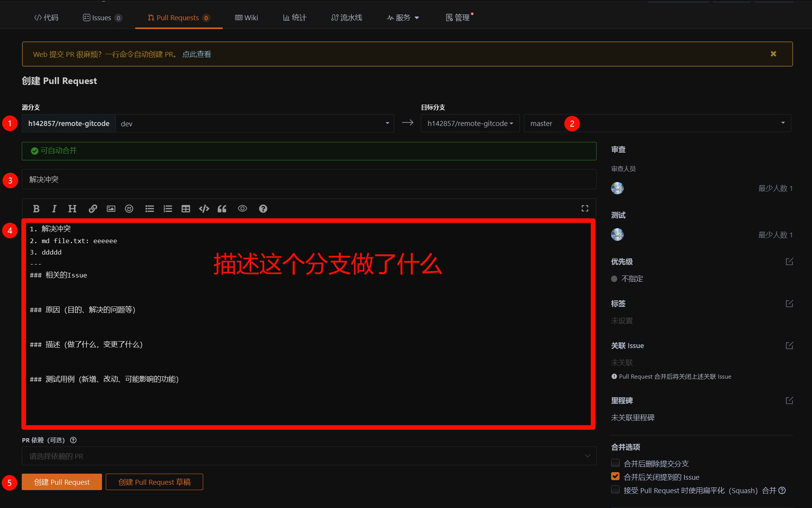Open the emoji picker icon
The width and height of the screenshot is (812, 508).
(x=129, y=209)
